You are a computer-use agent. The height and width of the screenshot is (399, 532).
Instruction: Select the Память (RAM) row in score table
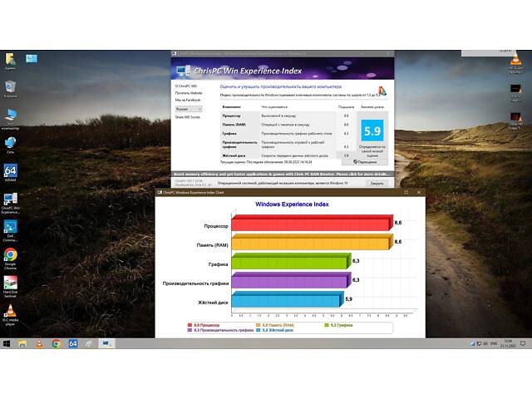[287, 125]
